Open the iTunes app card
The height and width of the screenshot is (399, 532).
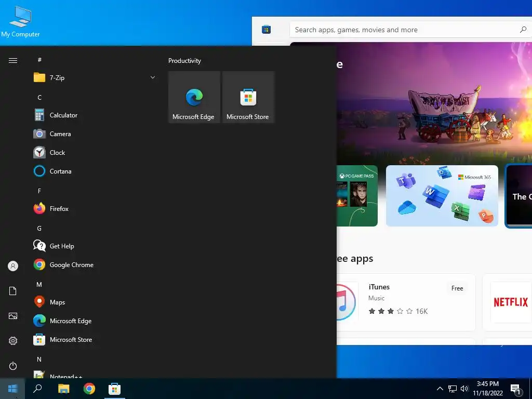(406, 302)
